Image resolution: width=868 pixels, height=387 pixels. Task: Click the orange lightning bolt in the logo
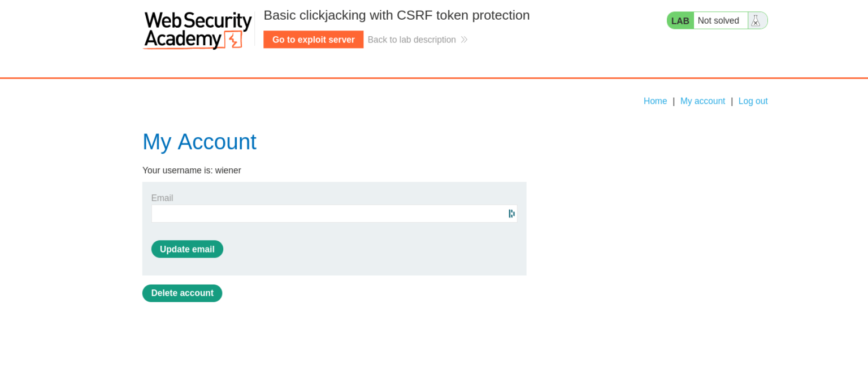click(x=233, y=38)
